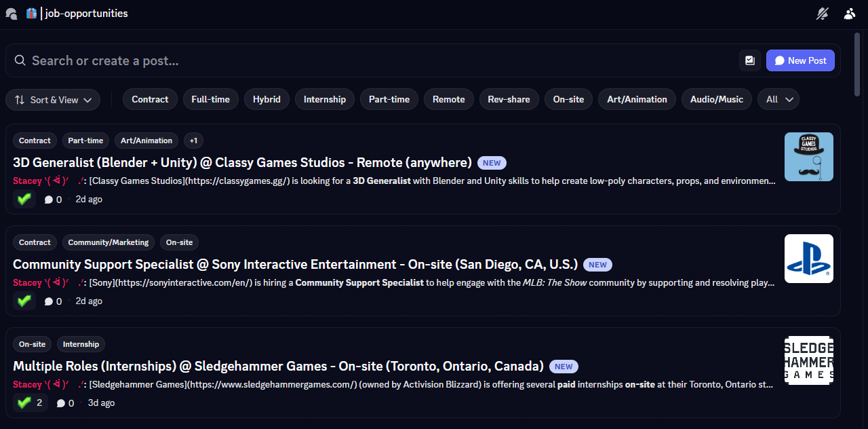Click the New Post button

tap(800, 60)
